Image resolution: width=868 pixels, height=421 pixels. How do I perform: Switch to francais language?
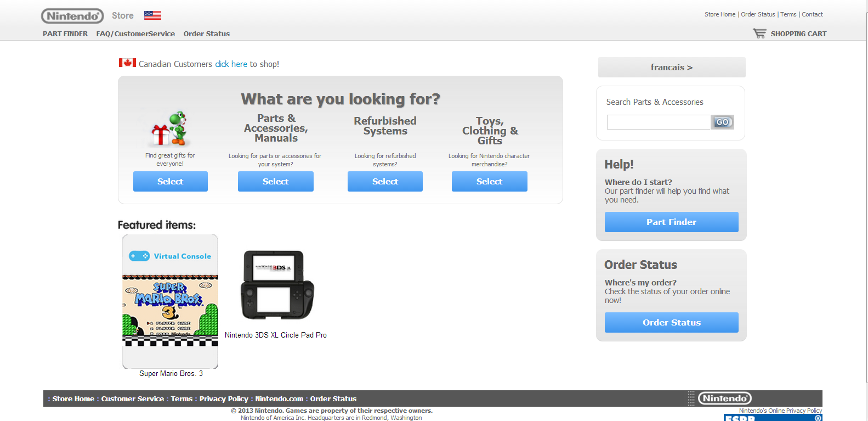[671, 68]
